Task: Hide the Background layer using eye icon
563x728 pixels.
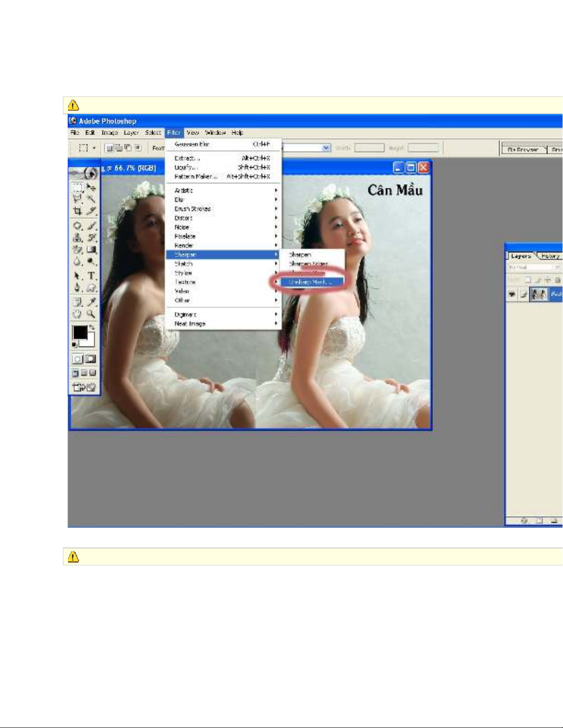Action: tap(512, 294)
